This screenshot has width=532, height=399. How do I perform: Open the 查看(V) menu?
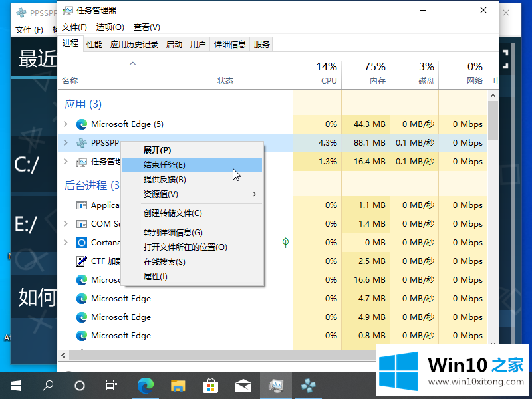146,27
